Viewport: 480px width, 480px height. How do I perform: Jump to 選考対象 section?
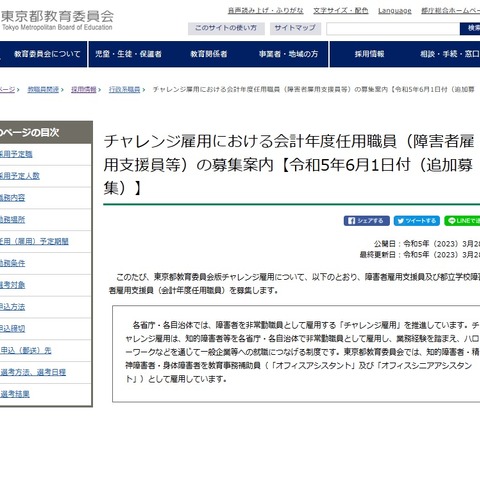tap(12, 285)
